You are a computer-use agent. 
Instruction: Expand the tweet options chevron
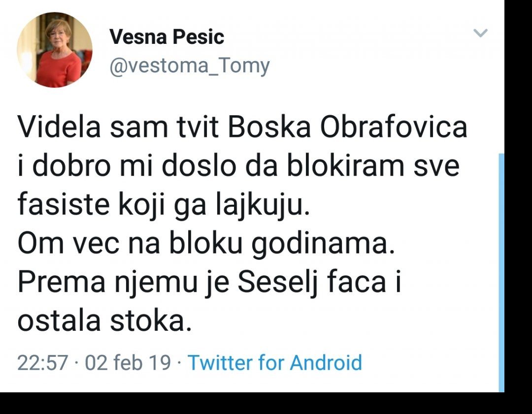tap(480, 33)
